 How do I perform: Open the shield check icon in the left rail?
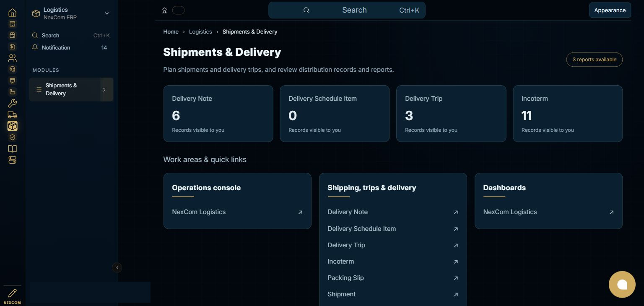click(x=12, y=137)
